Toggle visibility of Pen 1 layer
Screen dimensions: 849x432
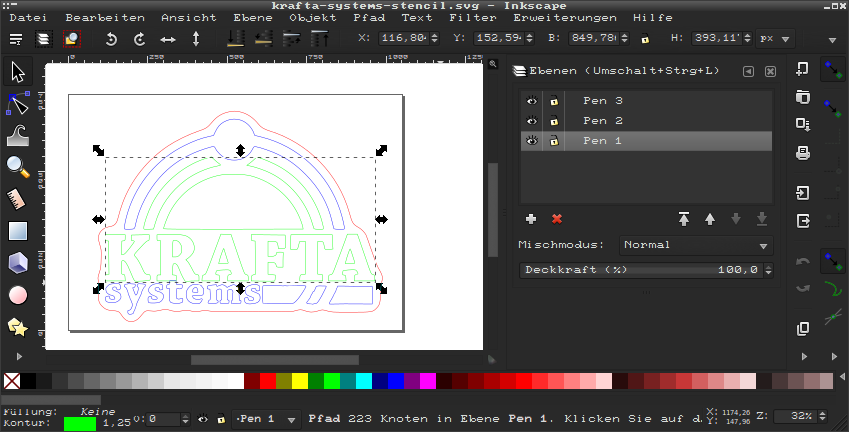[532, 141]
